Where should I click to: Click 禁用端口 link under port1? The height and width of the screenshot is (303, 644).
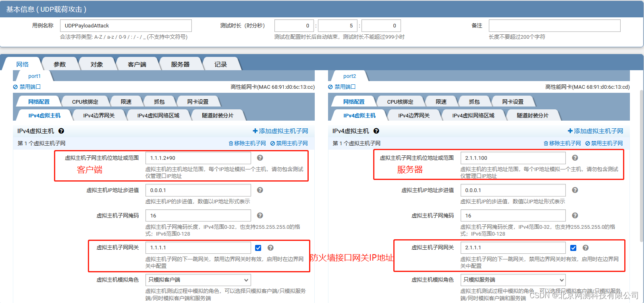pos(27,87)
